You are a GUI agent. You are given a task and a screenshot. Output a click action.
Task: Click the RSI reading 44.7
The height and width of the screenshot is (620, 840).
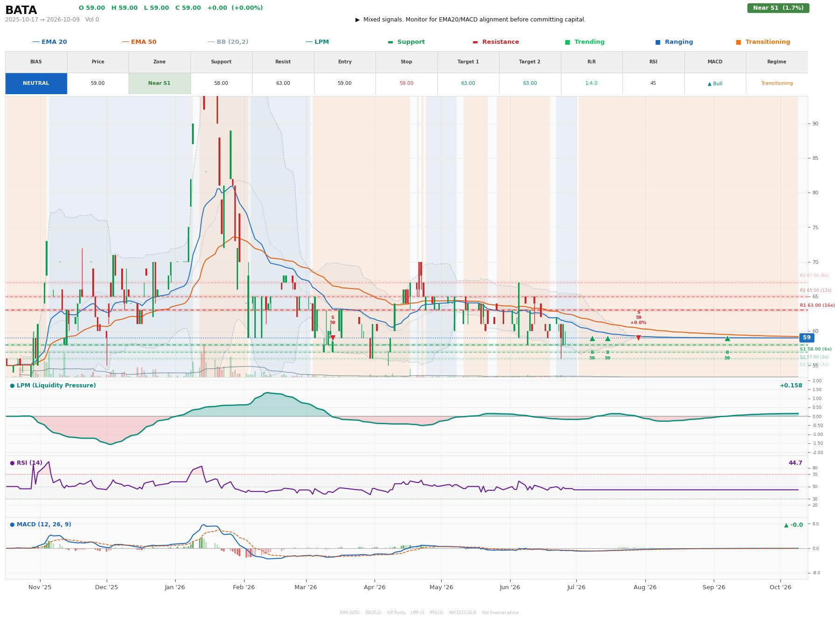point(795,463)
